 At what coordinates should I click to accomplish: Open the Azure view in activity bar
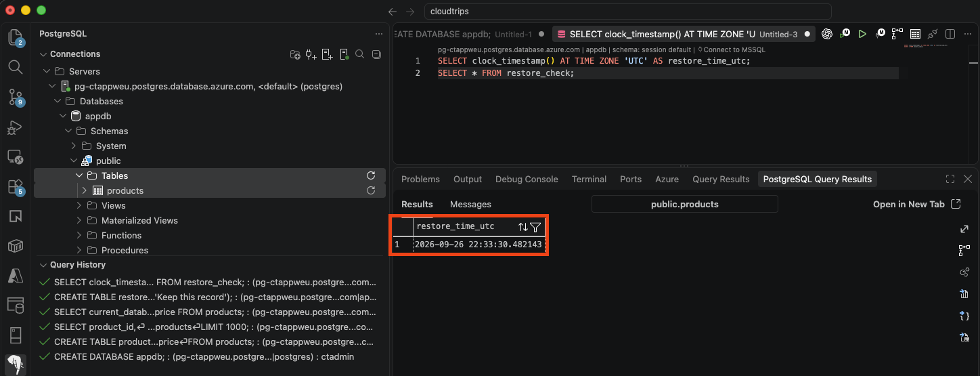coord(15,276)
